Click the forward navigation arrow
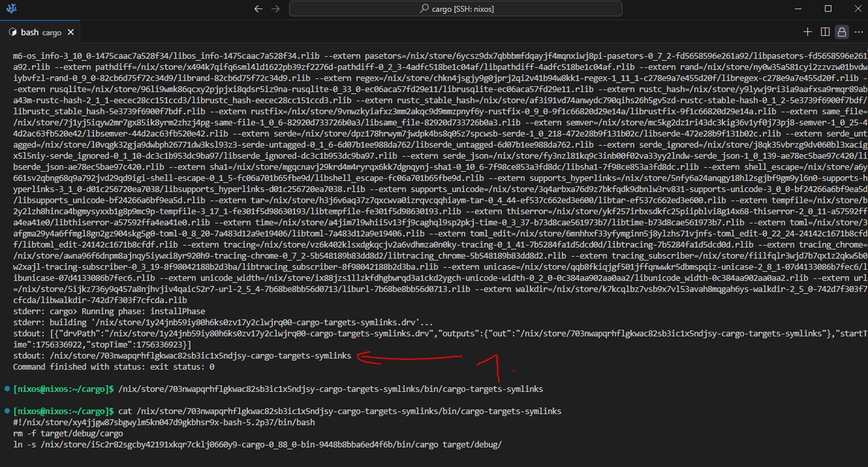Image resolution: width=868 pixels, height=467 pixels. coord(275,8)
